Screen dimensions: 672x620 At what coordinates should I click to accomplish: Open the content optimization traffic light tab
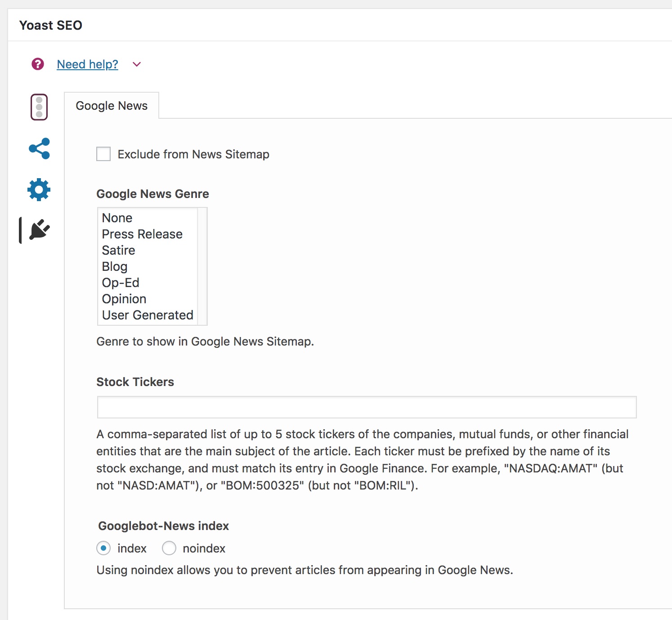tap(39, 107)
